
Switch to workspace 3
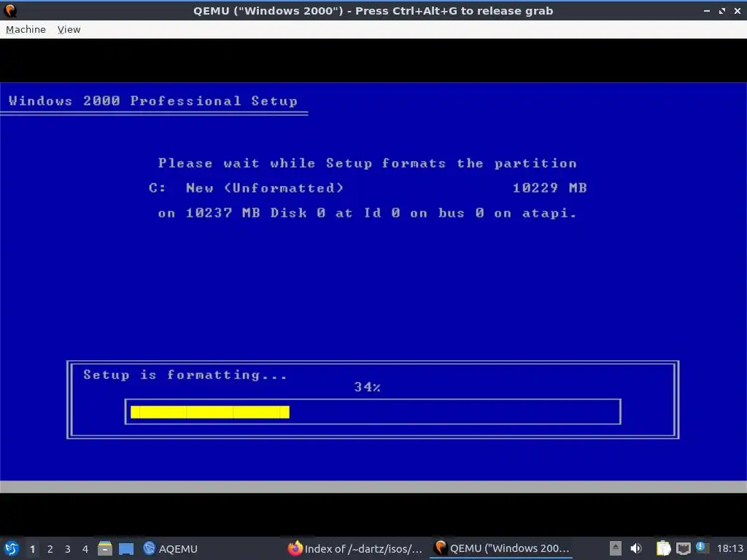pos(68,549)
